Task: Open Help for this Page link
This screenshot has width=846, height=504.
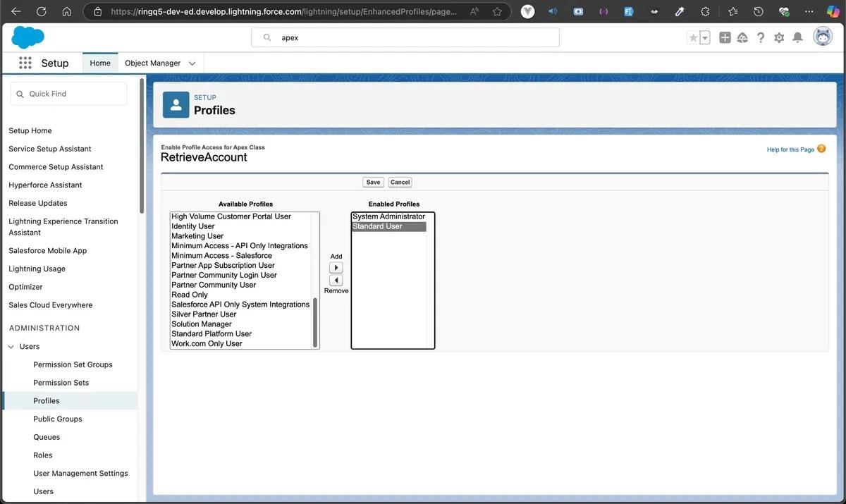Action: [790, 149]
